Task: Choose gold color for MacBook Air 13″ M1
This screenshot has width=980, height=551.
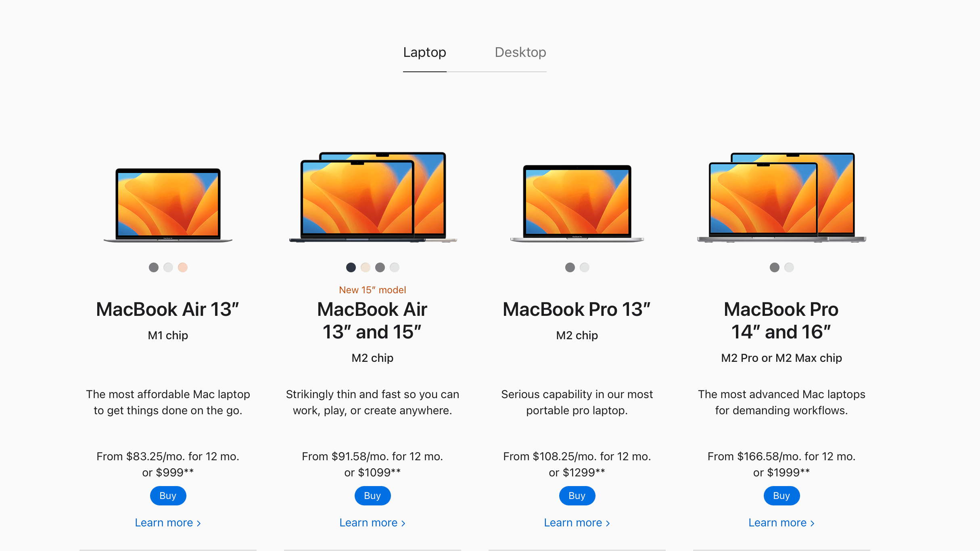Action: coord(183,267)
